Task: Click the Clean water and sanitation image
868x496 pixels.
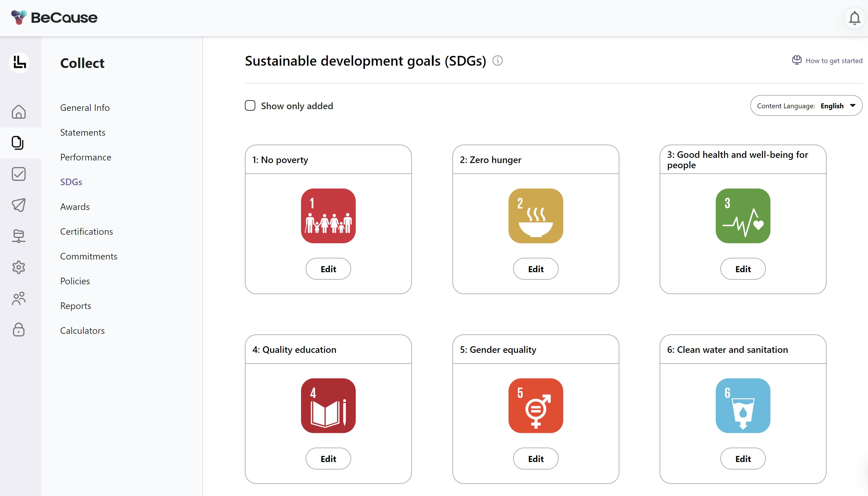Action: click(743, 405)
